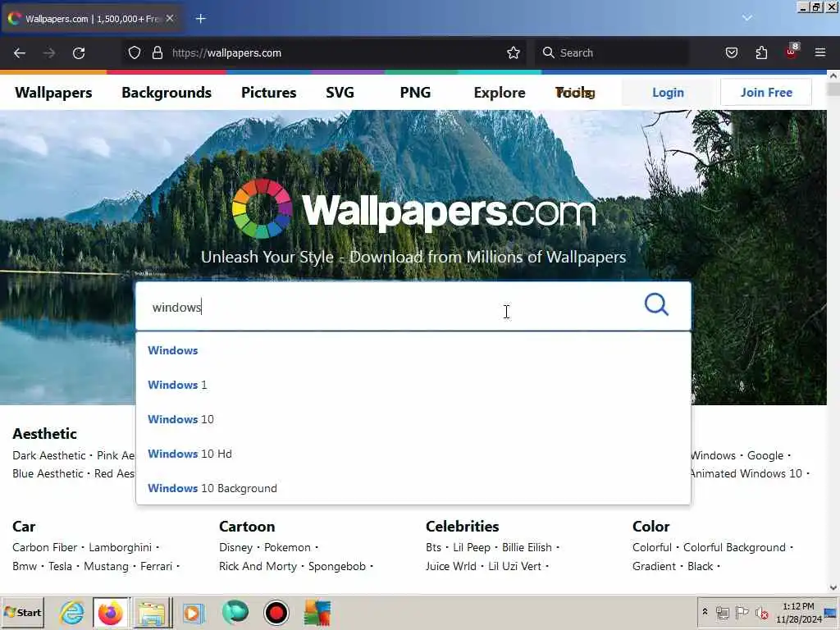
Task: Select the 'Windows 10 Background' suggestion
Action: pos(413,488)
